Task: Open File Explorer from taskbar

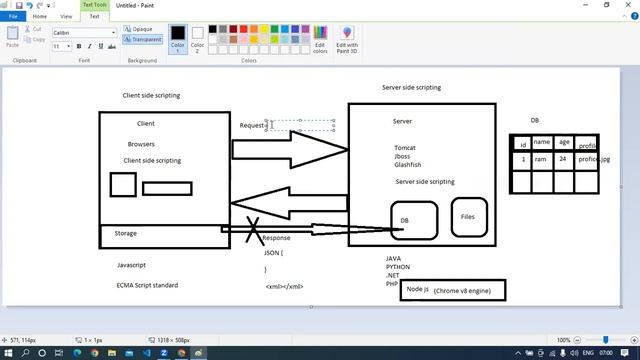Action: coord(112,353)
